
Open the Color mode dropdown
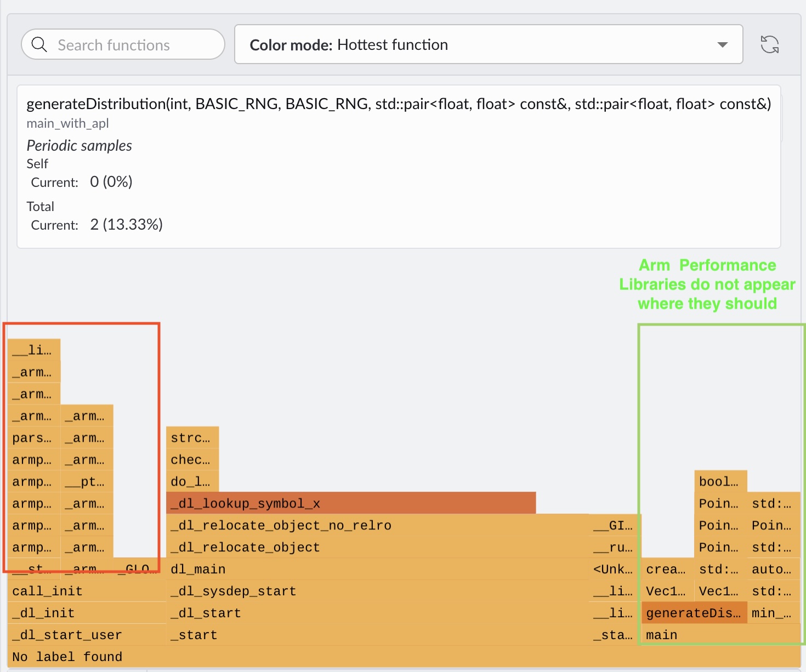coord(488,44)
